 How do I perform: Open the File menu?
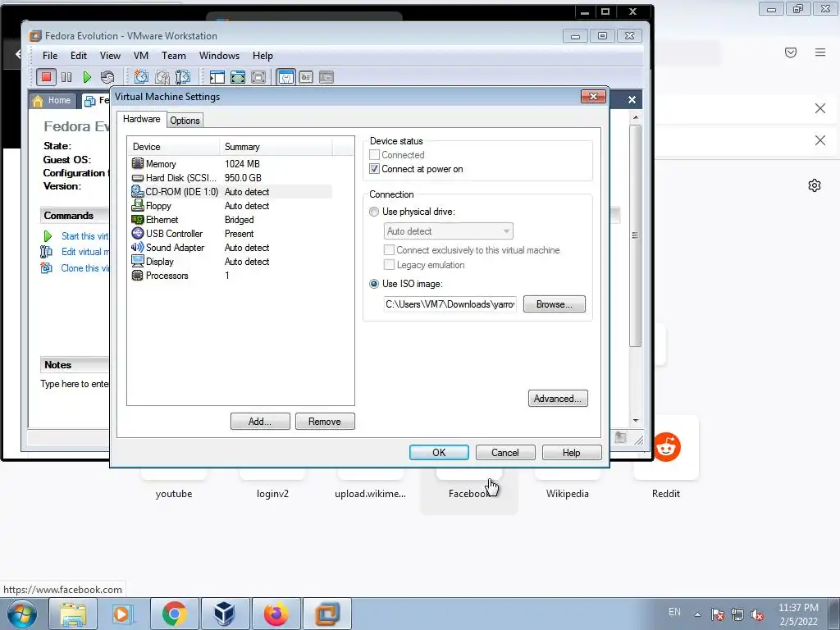click(50, 56)
